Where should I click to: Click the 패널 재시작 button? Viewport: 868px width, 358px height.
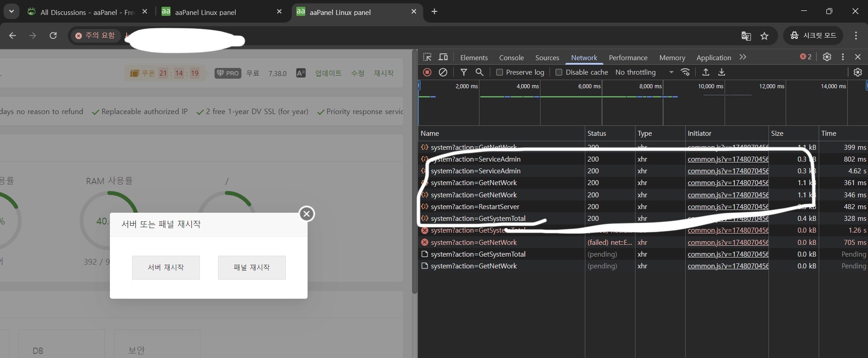[x=251, y=267]
